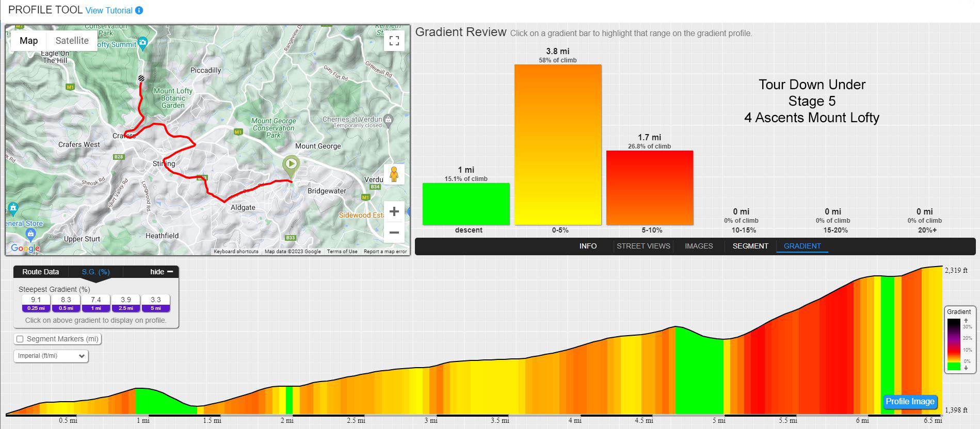The height and width of the screenshot is (429, 980).
Task: Open map Keyboard shortcuts
Action: coord(236,252)
